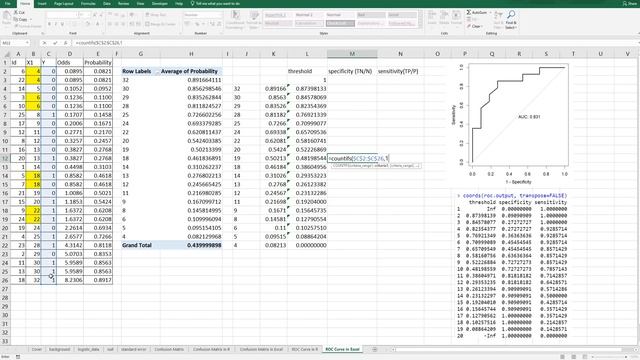Select the Good cell style
Image resolution: width=640 pixels, height=360 pixels.
click(402, 15)
